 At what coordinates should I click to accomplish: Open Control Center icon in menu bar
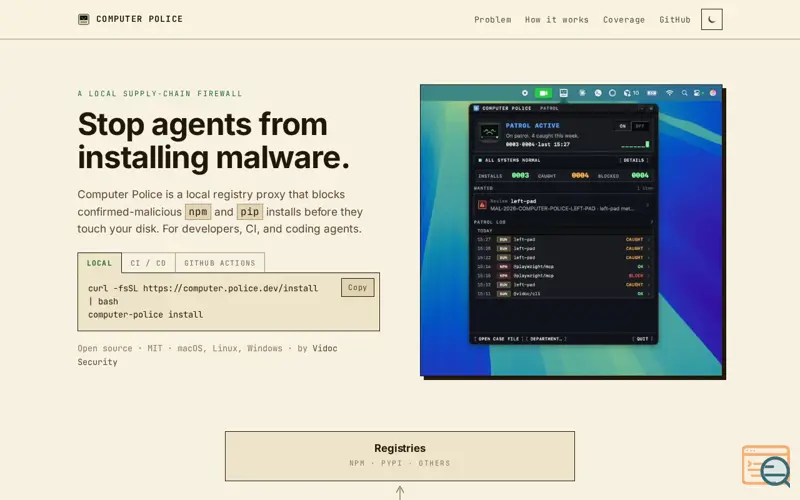tap(697, 93)
